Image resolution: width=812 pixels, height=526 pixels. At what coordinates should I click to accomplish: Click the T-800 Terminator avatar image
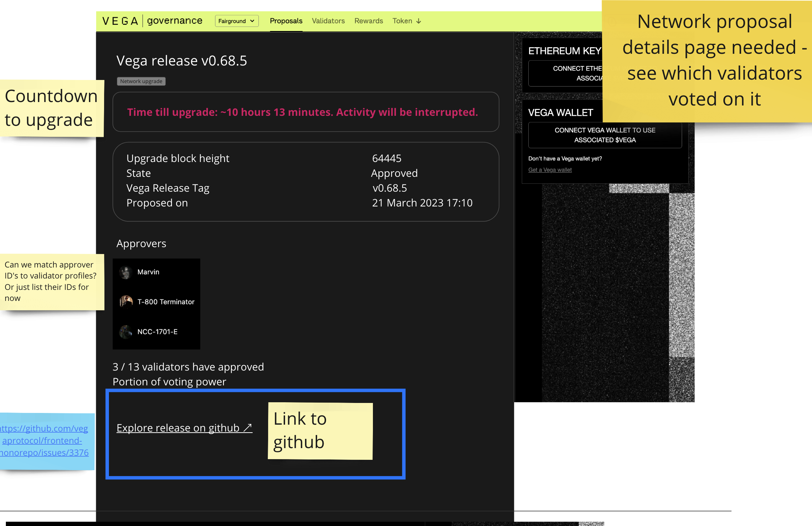[x=126, y=302]
